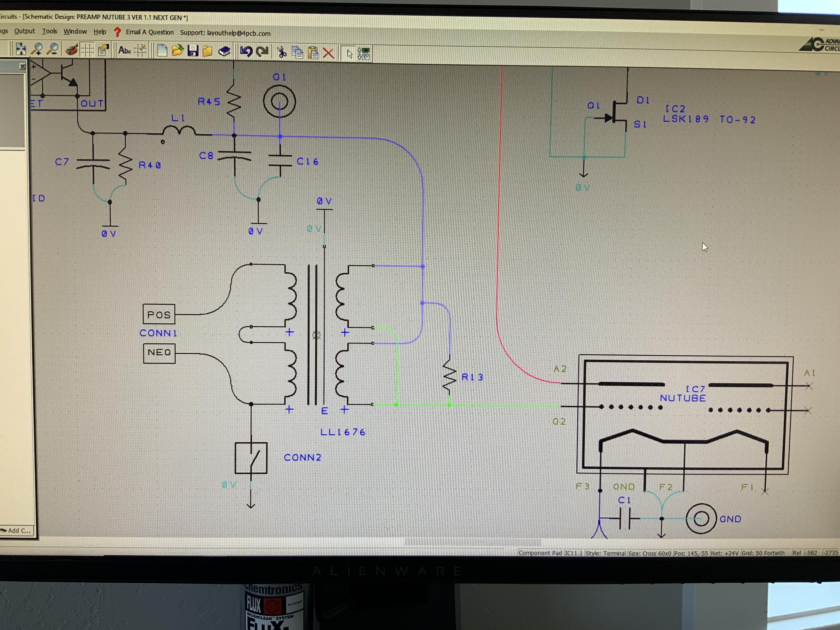
Task: Click the Grid: 50 Fortieth status field
Action: [763, 553]
